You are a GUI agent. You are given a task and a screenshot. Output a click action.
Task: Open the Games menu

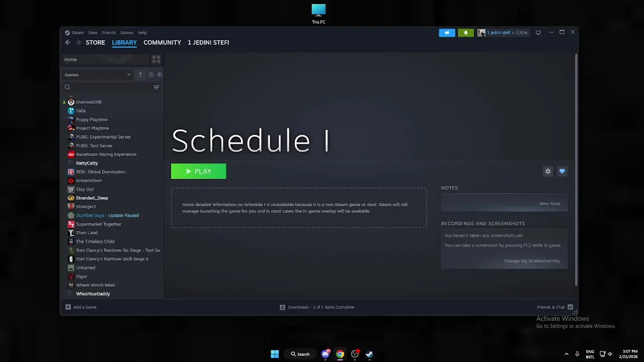pyautogui.click(x=127, y=33)
